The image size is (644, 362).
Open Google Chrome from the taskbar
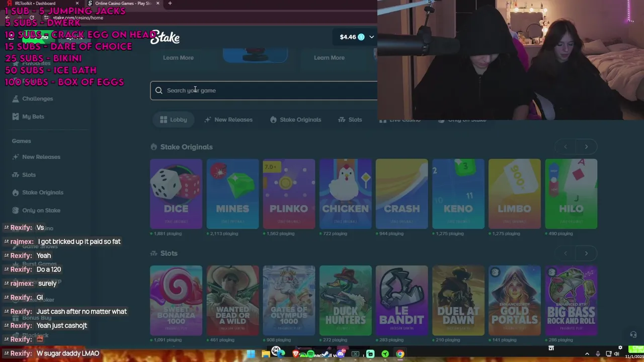pos(400,354)
